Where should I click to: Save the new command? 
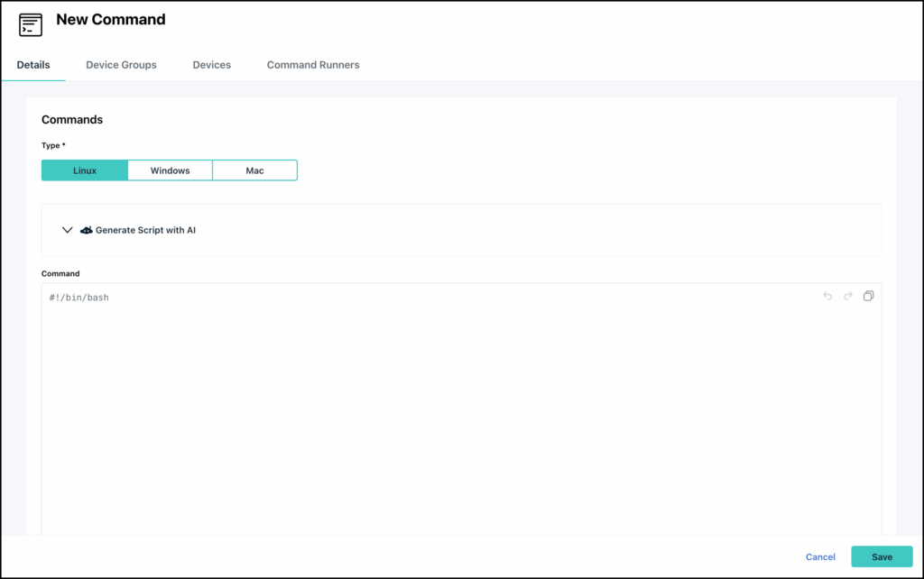click(x=882, y=556)
